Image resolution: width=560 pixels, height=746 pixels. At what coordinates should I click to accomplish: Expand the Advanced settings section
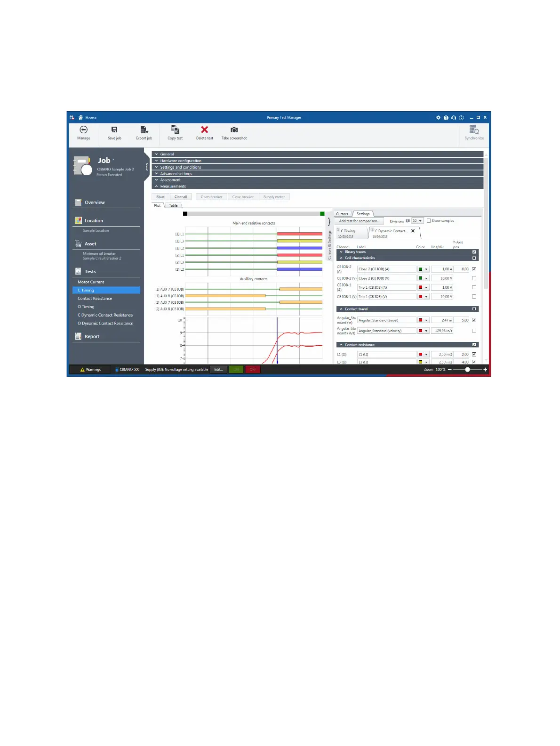click(x=318, y=173)
